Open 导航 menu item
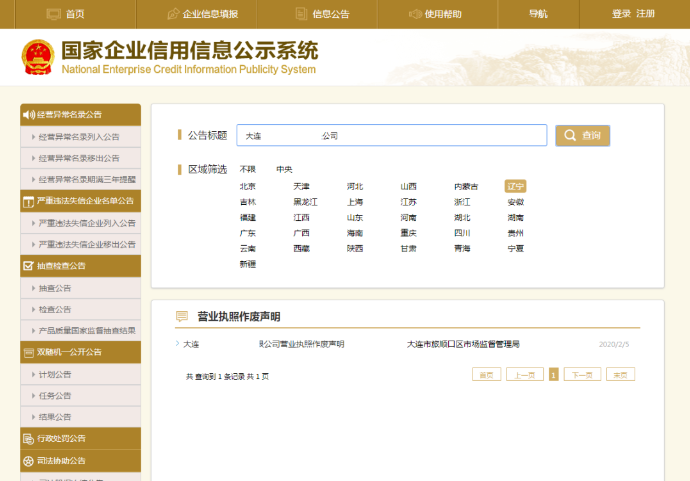 point(538,14)
